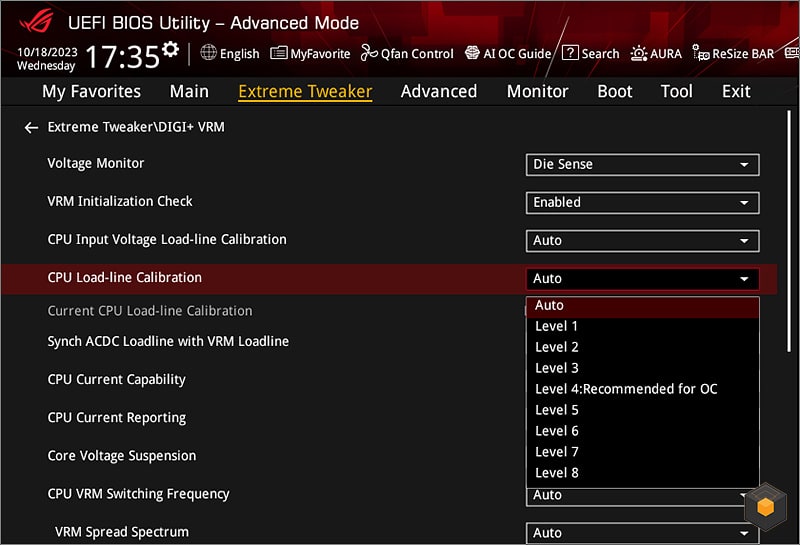The image size is (800, 545).
Task: Open CPU VRM Switching Frequency dropdown
Action: 635,497
